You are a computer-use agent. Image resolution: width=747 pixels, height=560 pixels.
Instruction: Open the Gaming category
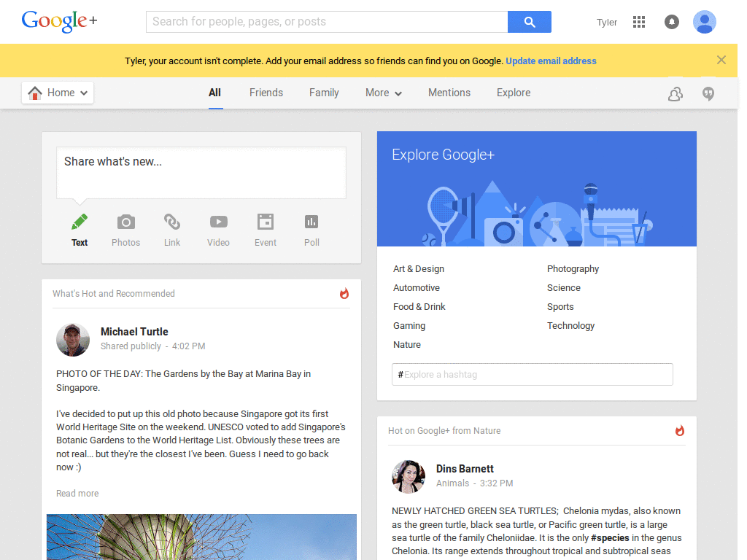(x=409, y=326)
